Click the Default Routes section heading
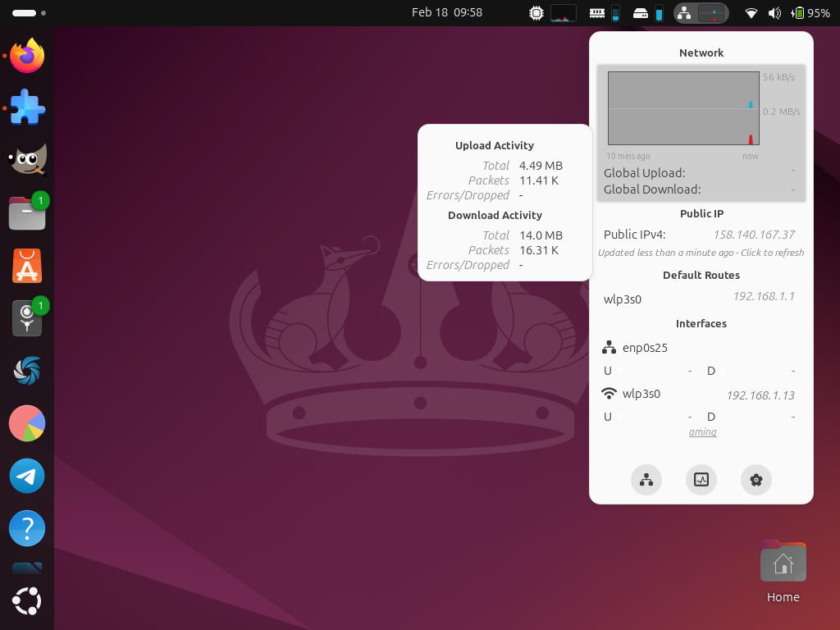 pos(701,276)
